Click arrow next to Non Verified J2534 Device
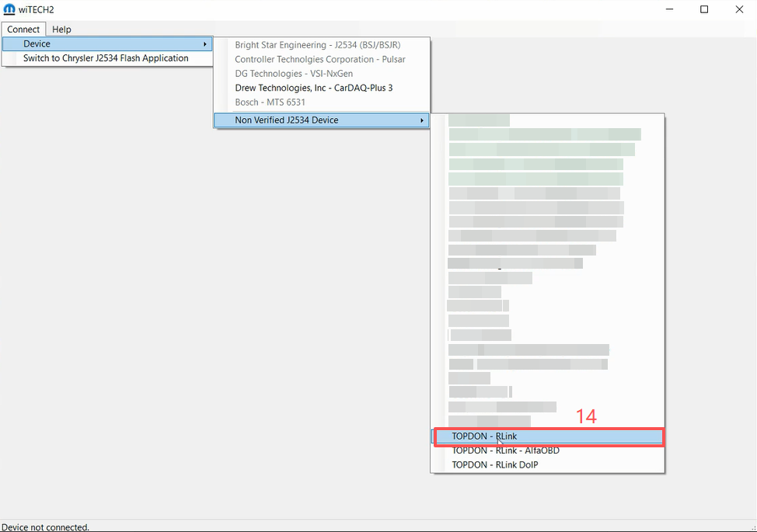 click(x=422, y=120)
